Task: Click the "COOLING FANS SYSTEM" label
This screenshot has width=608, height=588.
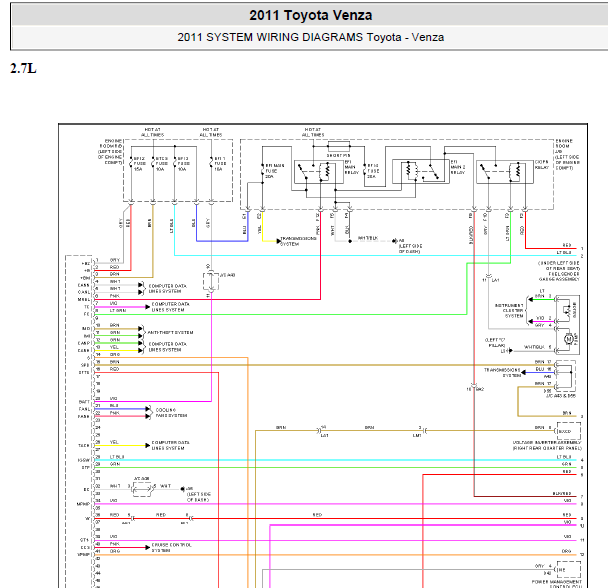Action: tap(171, 413)
